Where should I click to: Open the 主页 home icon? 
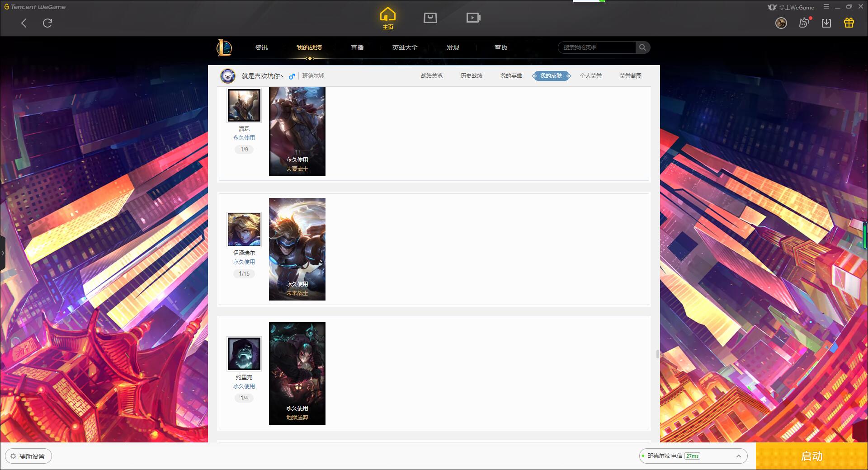387,18
